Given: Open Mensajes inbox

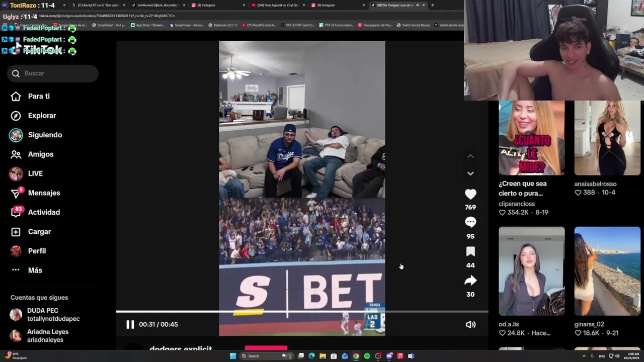Looking at the screenshot, I should point(35,193).
